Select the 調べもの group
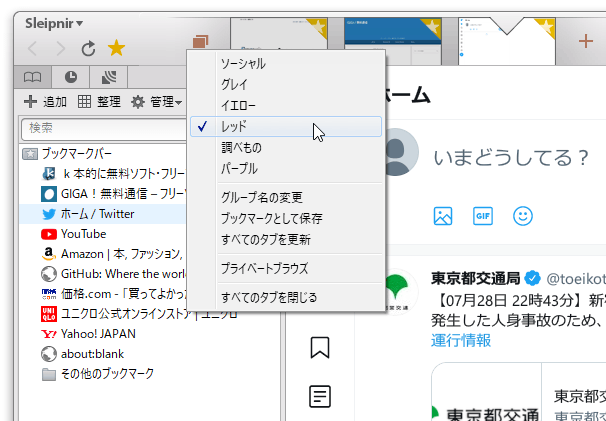The width and height of the screenshot is (606, 421). pyautogui.click(x=286, y=148)
